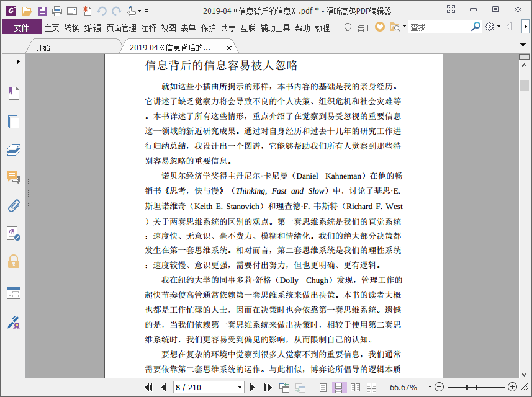Open the 帮助 ribbon tab
Screen dimensions: 532x397
pyautogui.click(x=303, y=28)
